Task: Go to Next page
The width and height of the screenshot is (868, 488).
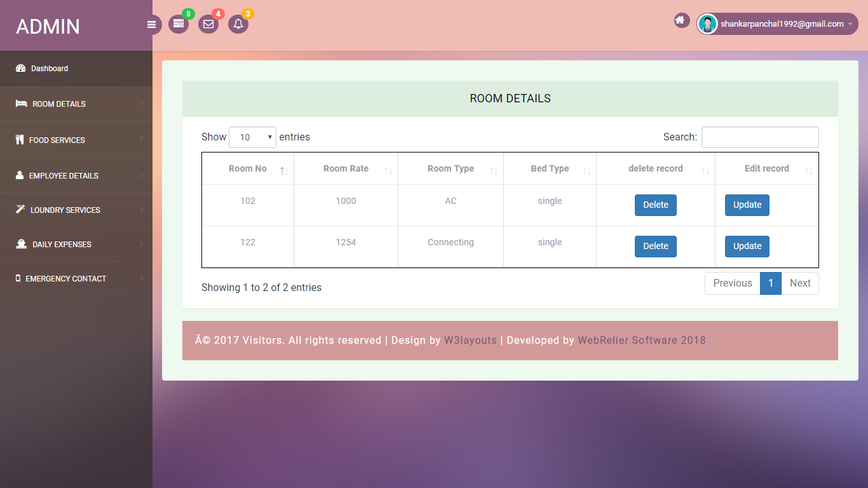Action: point(800,283)
